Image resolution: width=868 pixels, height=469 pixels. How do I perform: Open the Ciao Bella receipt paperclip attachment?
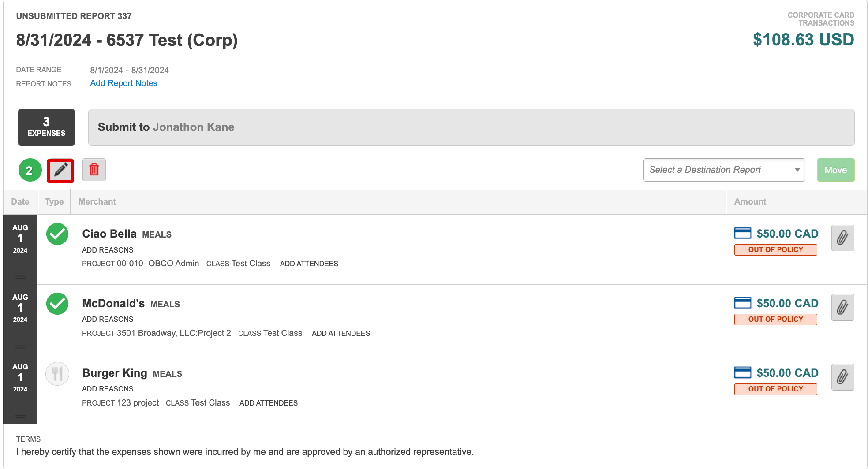[842, 238]
